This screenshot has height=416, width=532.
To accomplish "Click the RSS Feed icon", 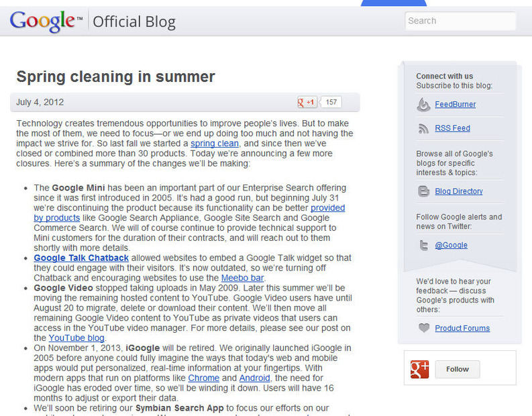I will pos(423,128).
